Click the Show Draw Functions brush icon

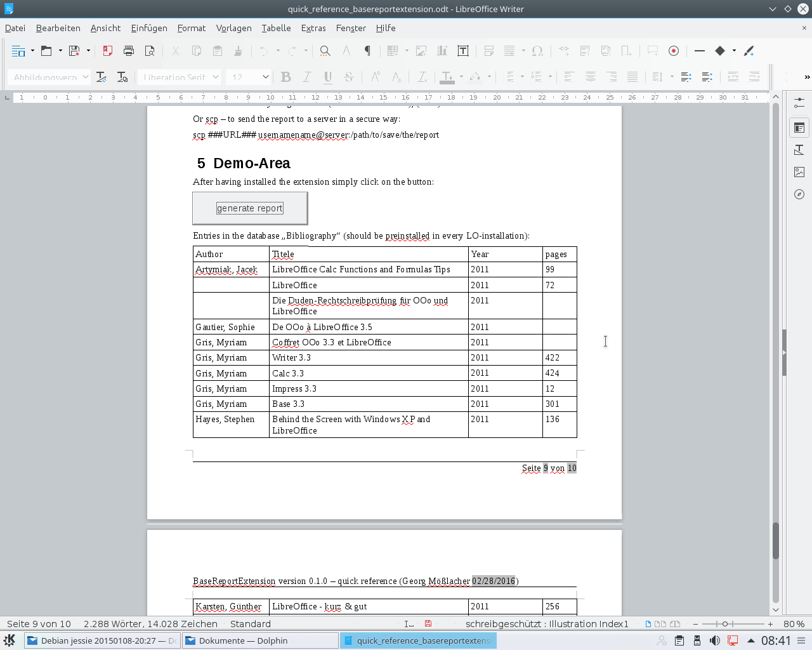pyautogui.click(x=749, y=51)
